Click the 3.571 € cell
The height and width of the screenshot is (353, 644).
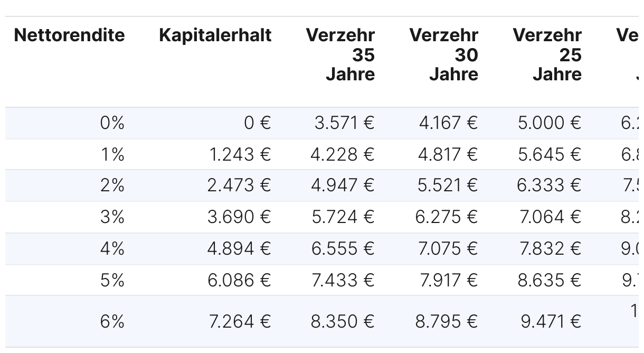click(344, 123)
